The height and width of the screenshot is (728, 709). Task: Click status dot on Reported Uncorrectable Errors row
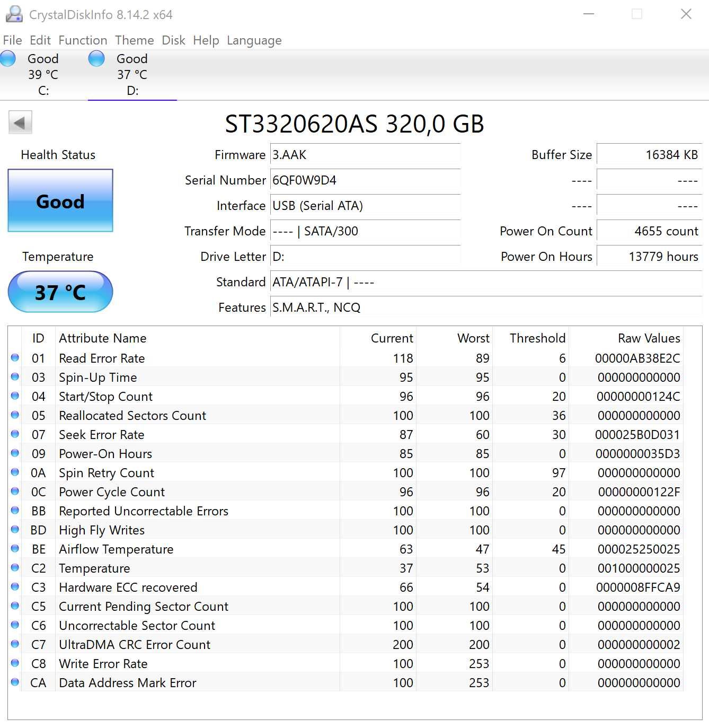(x=15, y=511)
